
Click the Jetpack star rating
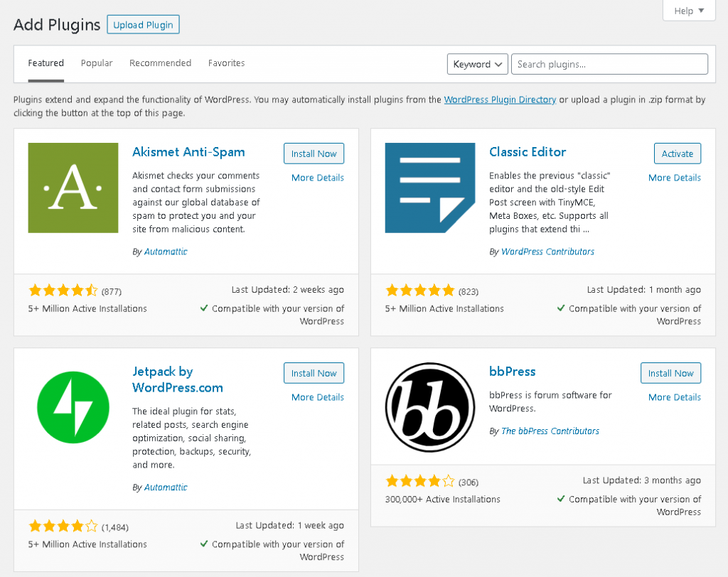pyautogui.click(x=63, y=527)
